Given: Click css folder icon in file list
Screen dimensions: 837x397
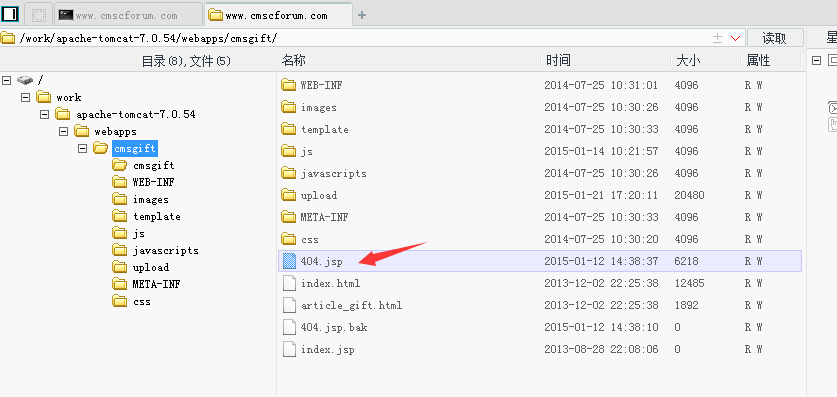Looking at the screenshot, I should (x=289, y=239).
